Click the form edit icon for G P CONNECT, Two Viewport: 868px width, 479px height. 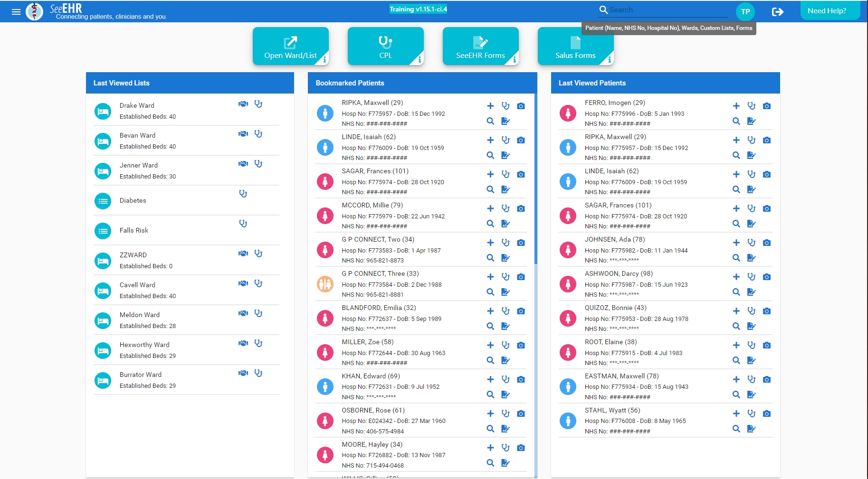506,258
